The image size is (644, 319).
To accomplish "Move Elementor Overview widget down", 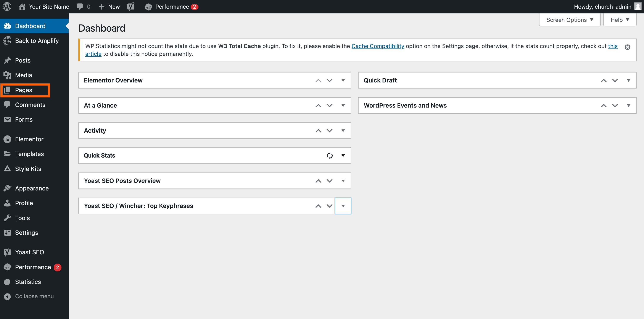I will coord(330,81).
